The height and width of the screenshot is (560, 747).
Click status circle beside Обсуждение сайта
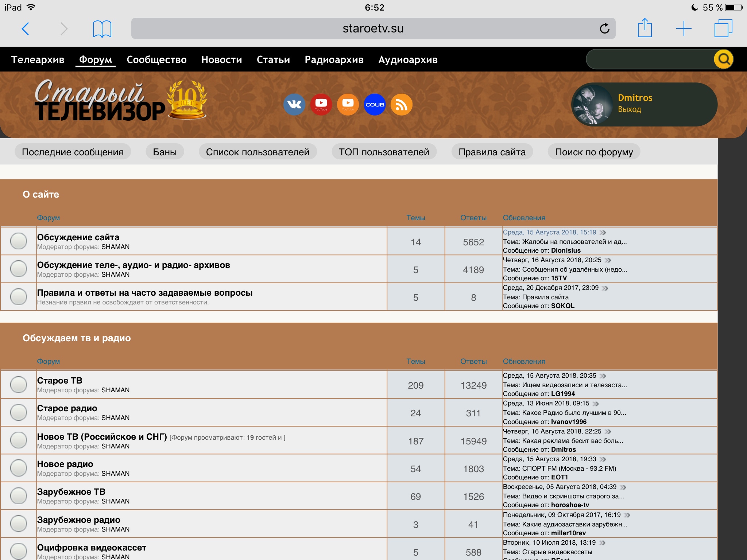coord(19,241)
